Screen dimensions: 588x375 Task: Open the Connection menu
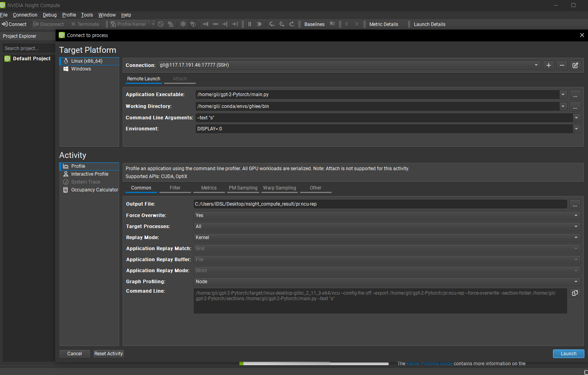pos(25,15)
